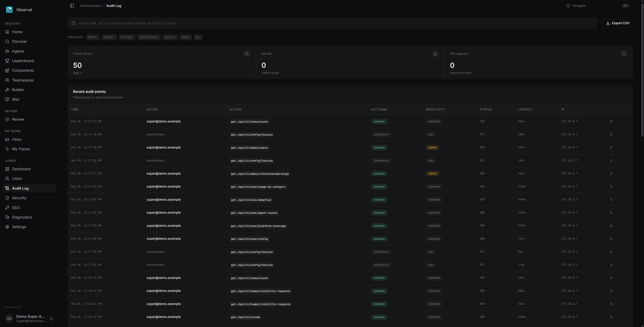Open the Demo Super Admin account switcher
Viewport: 644px width, 327px height.
click(30, 319)
